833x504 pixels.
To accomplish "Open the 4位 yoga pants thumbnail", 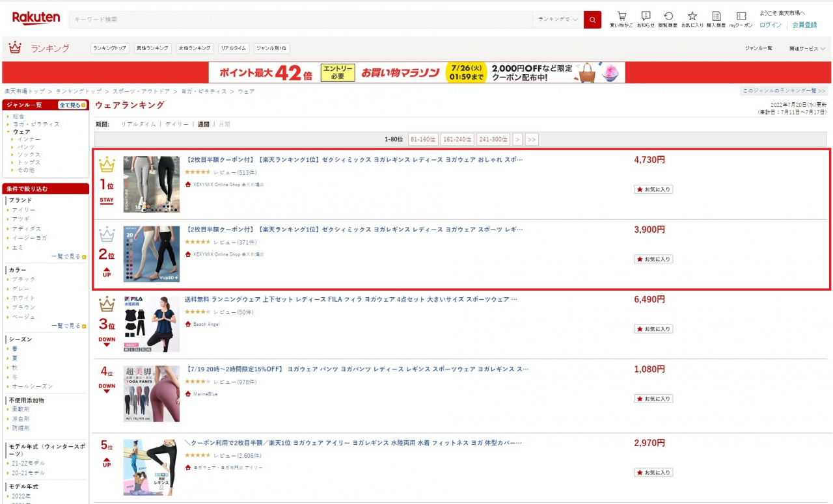I will 152,394.
